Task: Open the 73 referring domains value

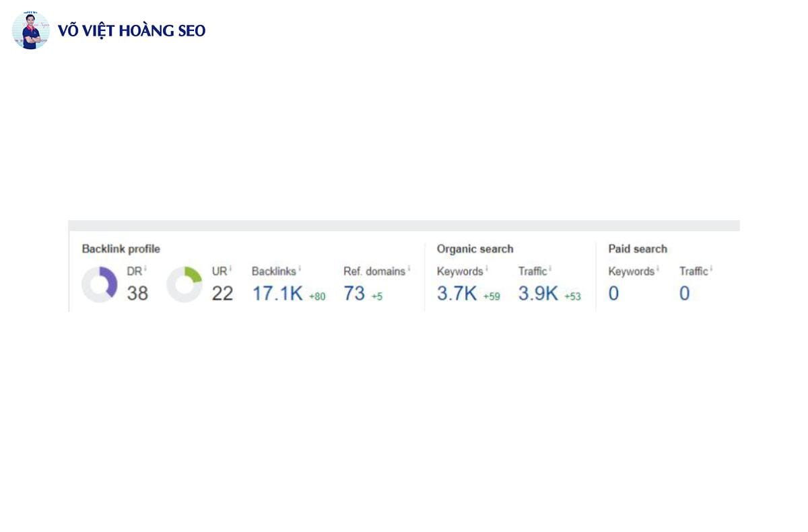Action: tap(354, 294)
